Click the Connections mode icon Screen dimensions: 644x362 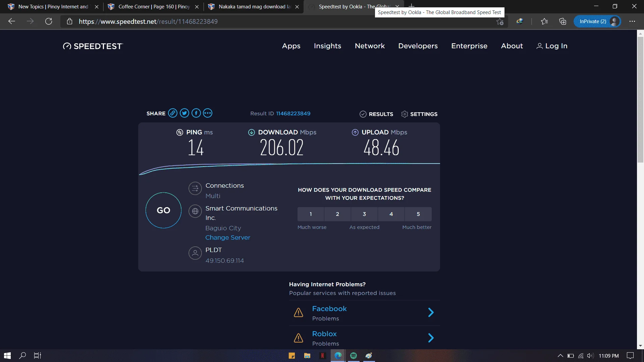[x=195, y=188]
